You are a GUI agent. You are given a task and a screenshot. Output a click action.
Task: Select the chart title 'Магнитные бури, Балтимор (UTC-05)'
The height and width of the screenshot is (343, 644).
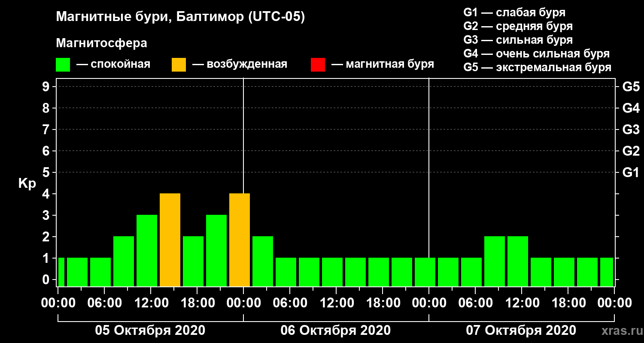(180, 18)
